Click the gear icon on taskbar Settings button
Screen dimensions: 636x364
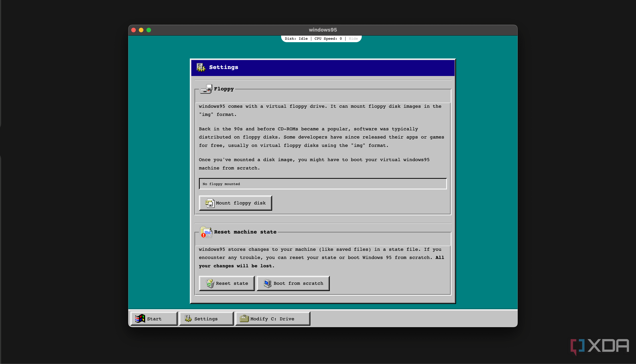[x=188, y=318]
